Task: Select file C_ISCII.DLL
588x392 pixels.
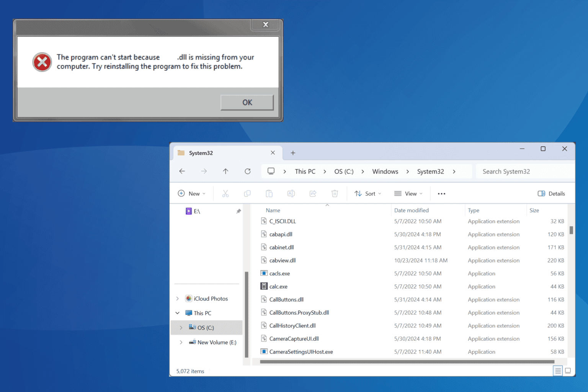Action: [x=283, y=221]
